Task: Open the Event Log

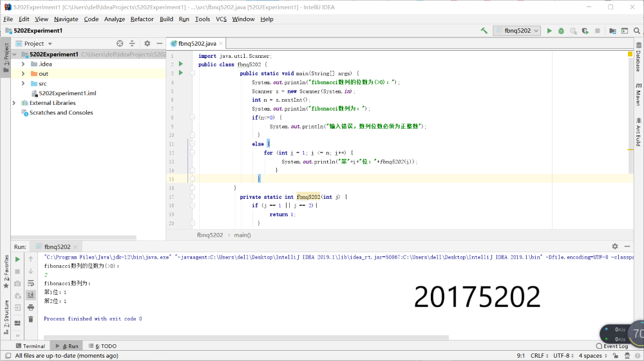Action: pyautogui.click(x=612, y=346)
